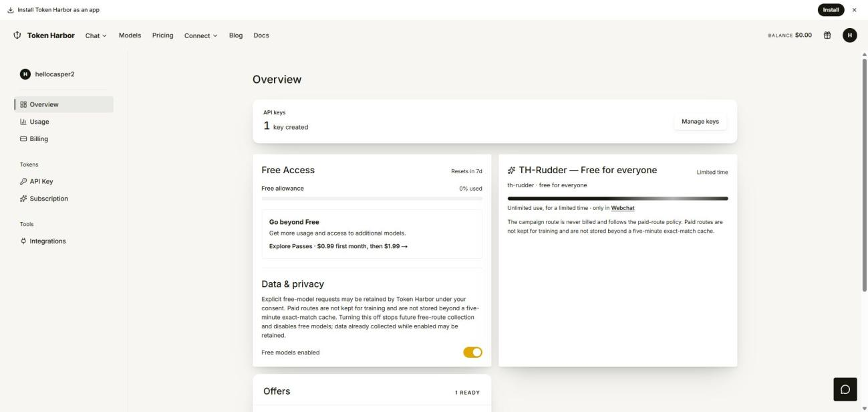868x412 pixels.
Task: Click the install download icon in banner
Action: coord(10,9)
